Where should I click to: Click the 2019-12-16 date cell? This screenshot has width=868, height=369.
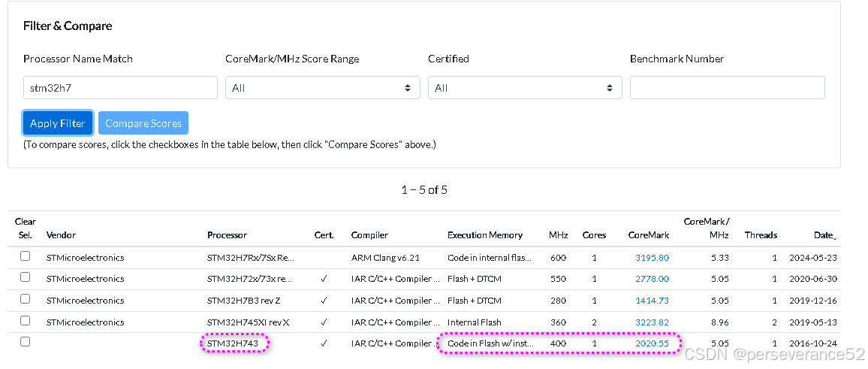point(812,301)
